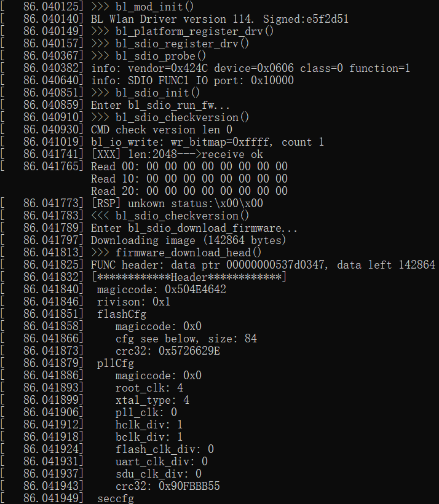Click the magiccode: 0x504E4642 line

161,289
